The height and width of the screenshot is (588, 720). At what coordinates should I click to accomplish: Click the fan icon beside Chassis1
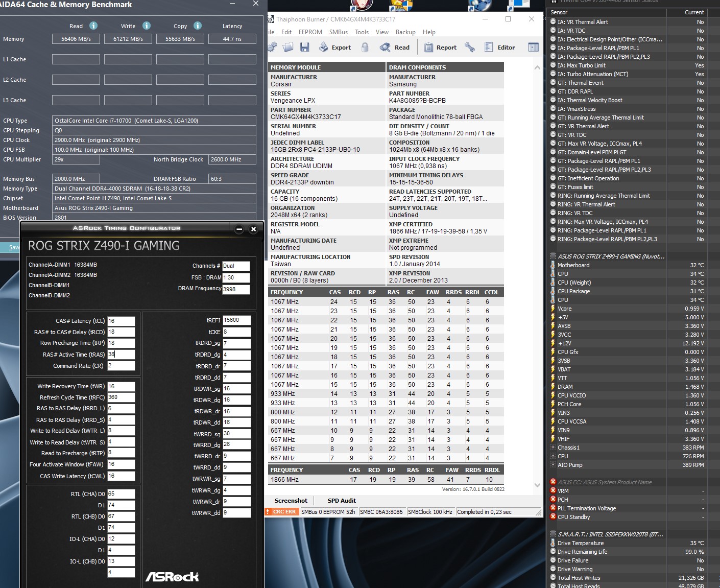point(553,448)
